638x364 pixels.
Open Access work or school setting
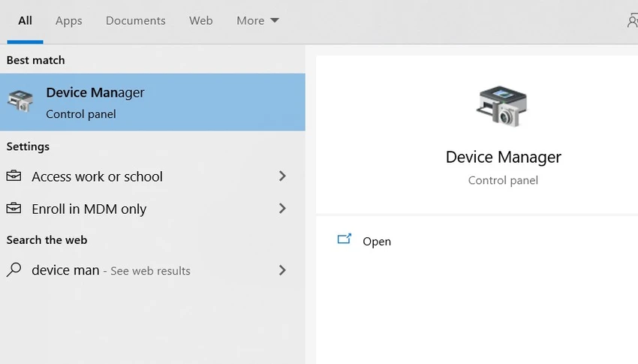point(152,176)
